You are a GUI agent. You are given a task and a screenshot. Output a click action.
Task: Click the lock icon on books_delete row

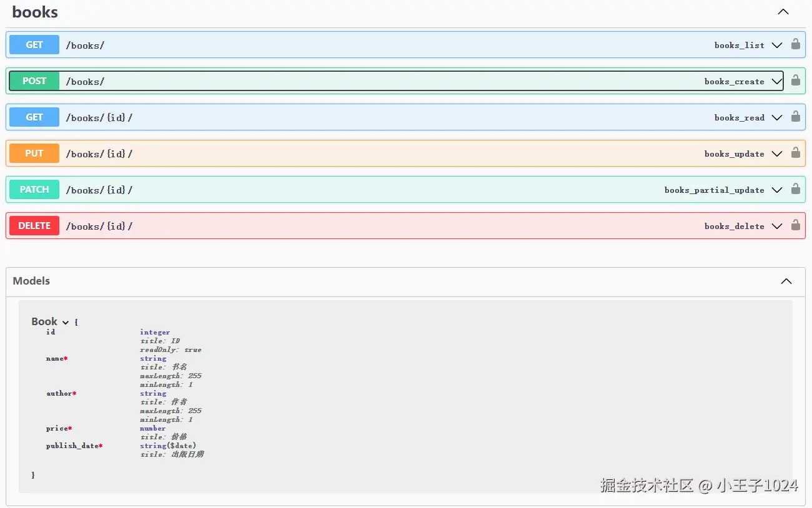pyautogui.click(x=795, y=225)
